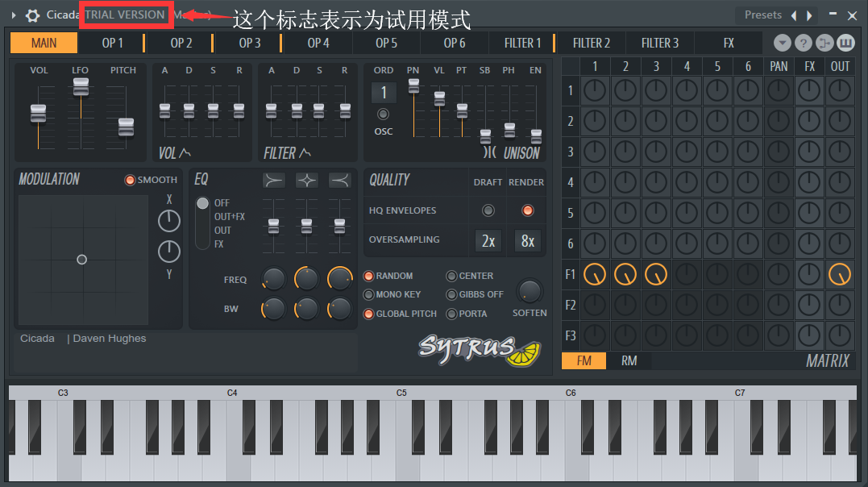Toggle the keyboard display icon
The height and width of the screenshot is (487, 868).
tap(845, 43)
